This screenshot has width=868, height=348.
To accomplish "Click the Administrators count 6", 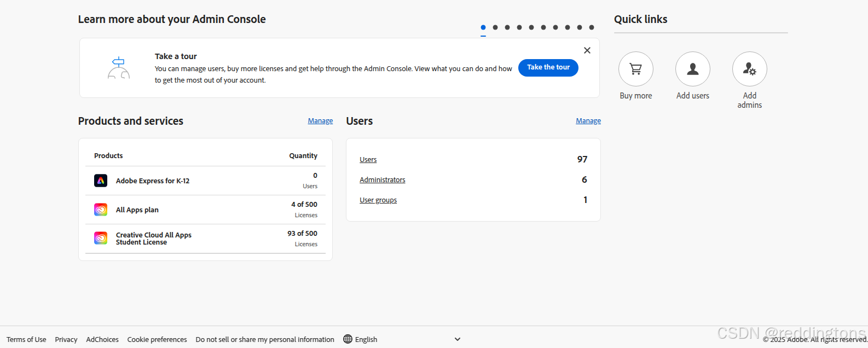I will (585, 179).
